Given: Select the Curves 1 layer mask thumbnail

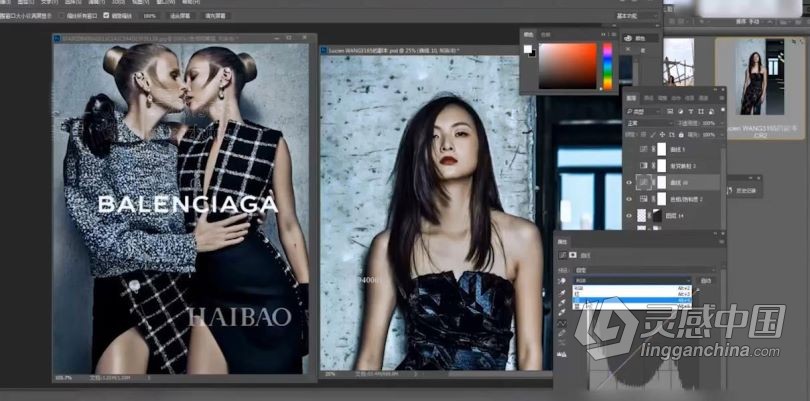Looking at the screenshot, I should [662, 149].
